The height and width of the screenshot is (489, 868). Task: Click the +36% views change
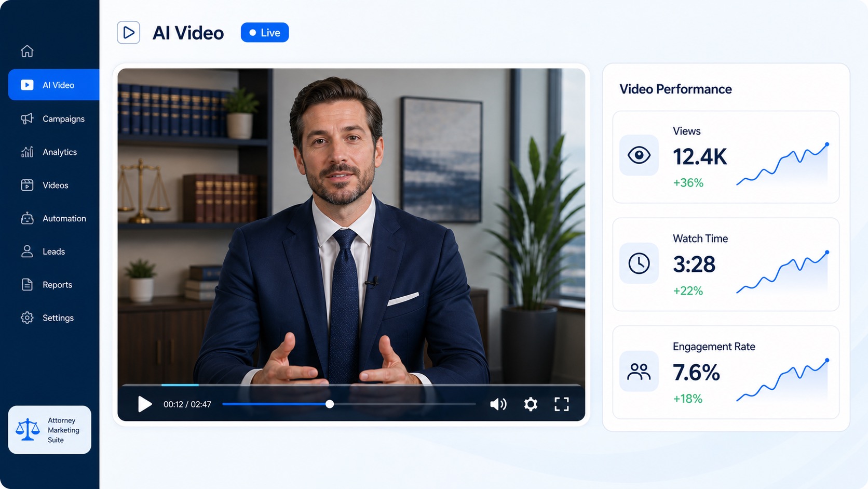point(688,183)
